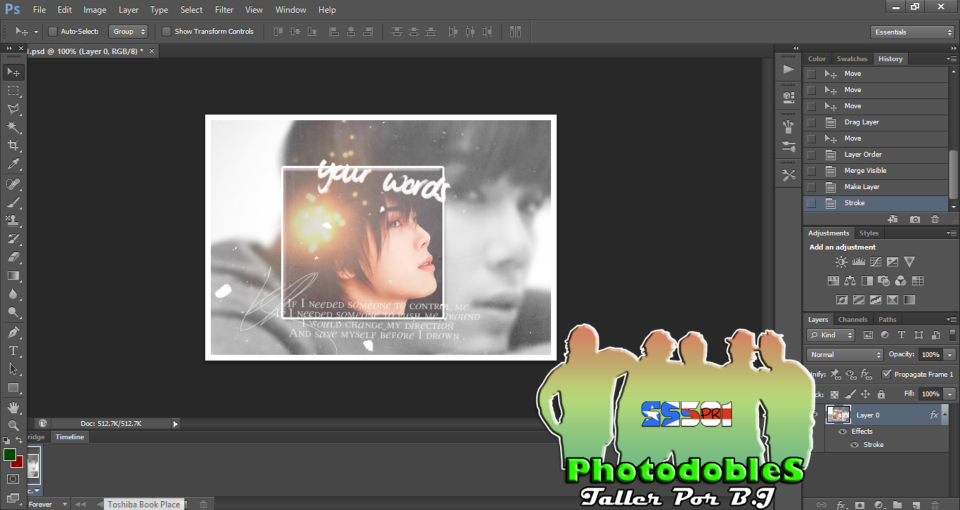Viewport: 960px width, 510px height.
Task: Select Merge Visible history state
Action: coord(876,171)
